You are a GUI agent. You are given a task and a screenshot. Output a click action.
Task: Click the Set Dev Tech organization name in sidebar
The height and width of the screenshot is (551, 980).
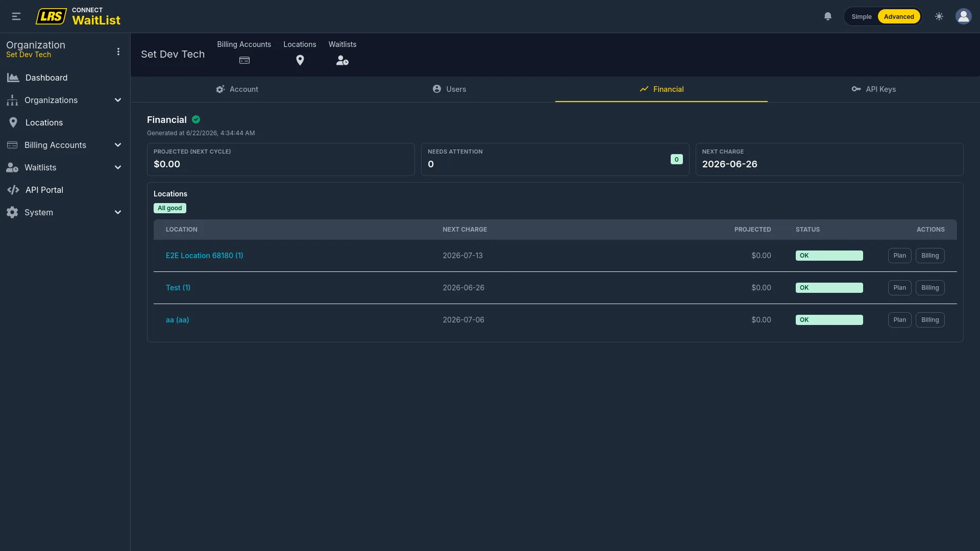(x=29, y=55)
